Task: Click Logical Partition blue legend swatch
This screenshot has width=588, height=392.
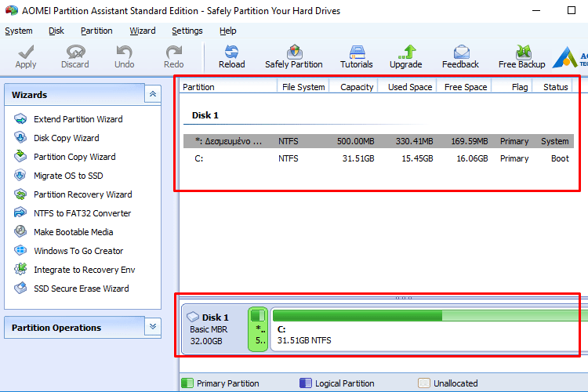Action: pos(306,383)
